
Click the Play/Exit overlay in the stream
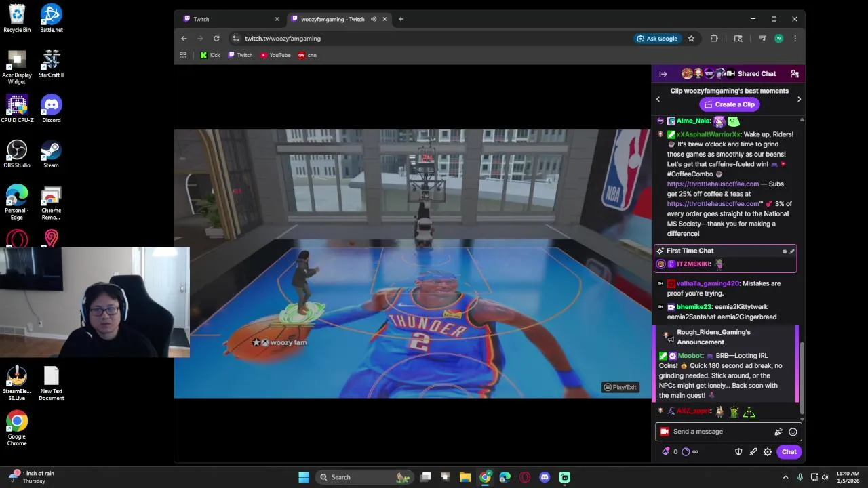click(620, 387)
